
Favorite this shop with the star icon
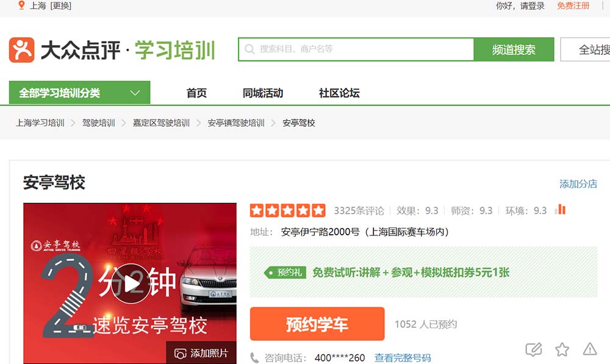[562, 349]
